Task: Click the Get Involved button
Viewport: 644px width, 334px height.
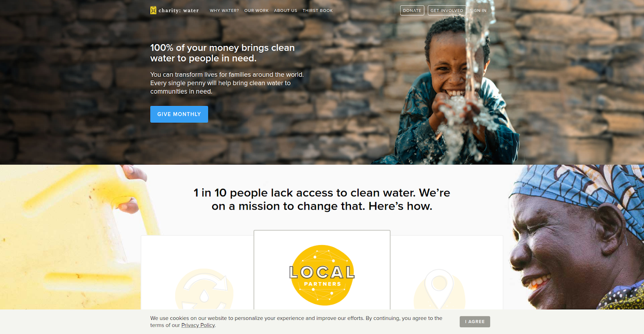Action: tap(447, 10)
